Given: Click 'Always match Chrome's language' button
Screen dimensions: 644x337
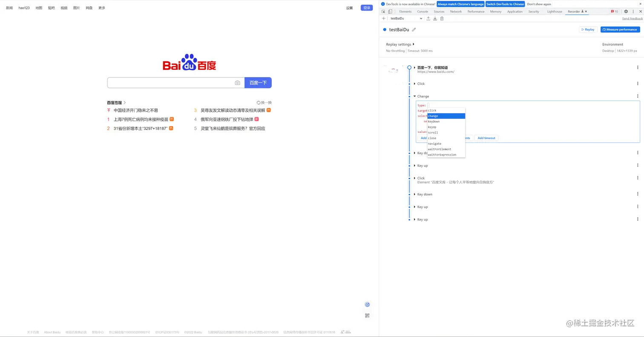Looking at the screenshot, I should [x=460, y=4].
